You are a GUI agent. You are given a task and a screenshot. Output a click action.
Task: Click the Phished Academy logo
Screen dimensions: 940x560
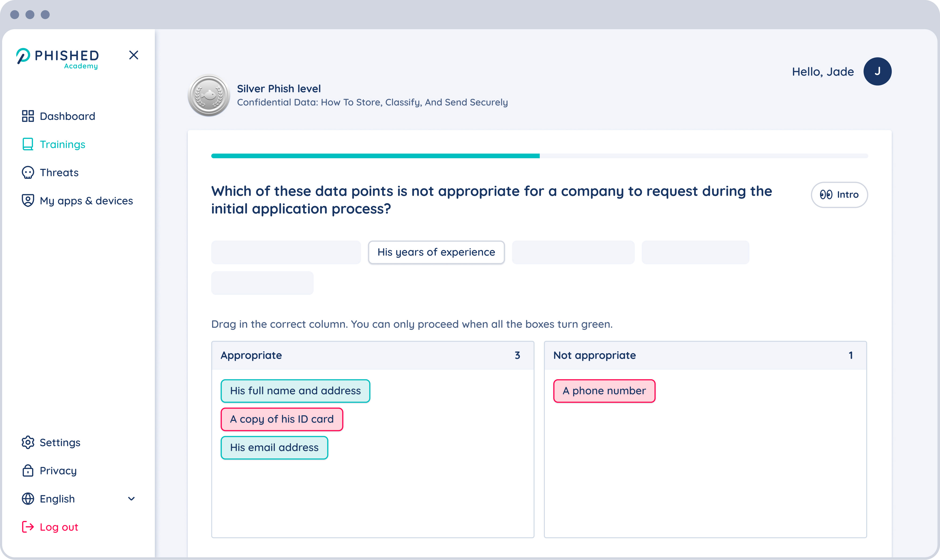click(57, 57)
